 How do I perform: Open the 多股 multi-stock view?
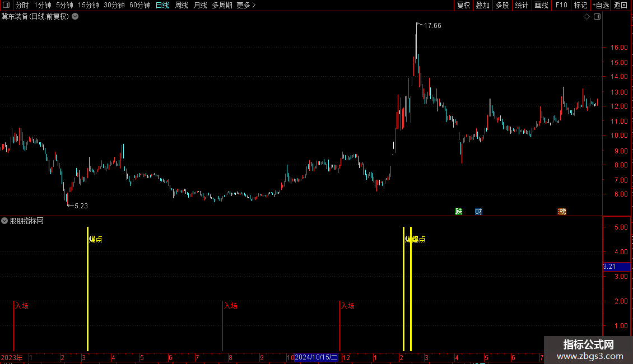(502, 5)
